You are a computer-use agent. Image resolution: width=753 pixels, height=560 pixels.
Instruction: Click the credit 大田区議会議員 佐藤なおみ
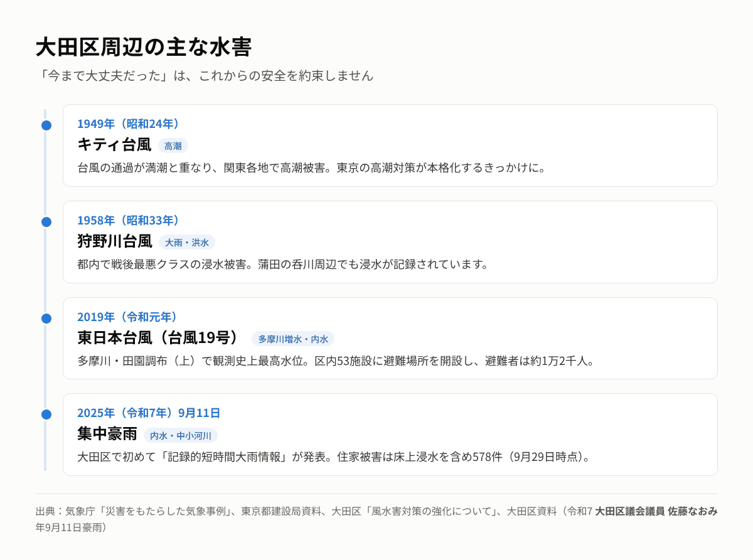coord(656,511)
